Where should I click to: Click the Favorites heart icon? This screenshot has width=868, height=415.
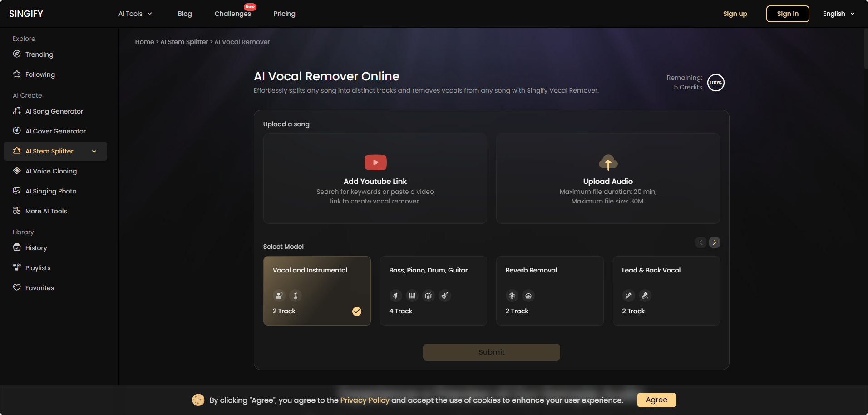(x=17, y=287)
